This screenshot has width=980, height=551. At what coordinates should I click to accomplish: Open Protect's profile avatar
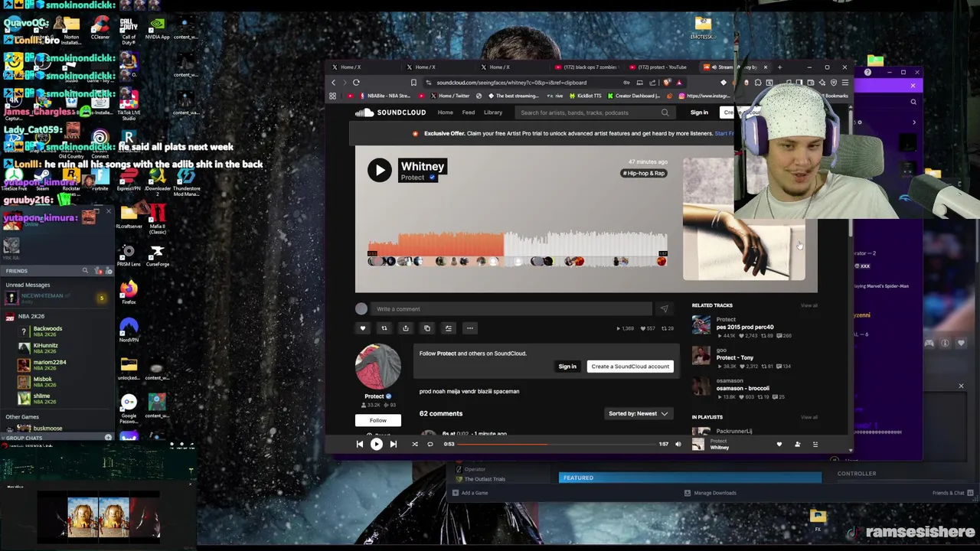click(377, 367)
